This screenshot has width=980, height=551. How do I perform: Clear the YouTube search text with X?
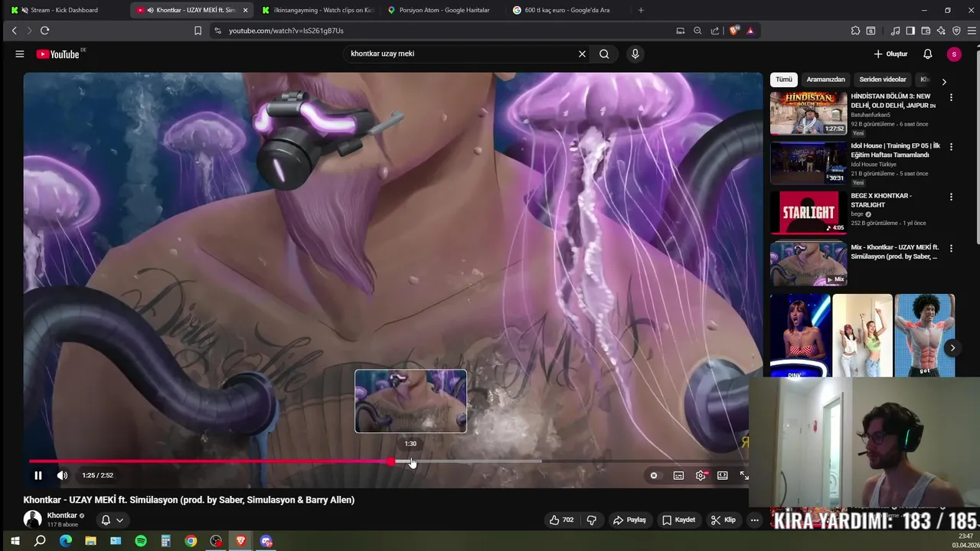(x=582, y=54)
